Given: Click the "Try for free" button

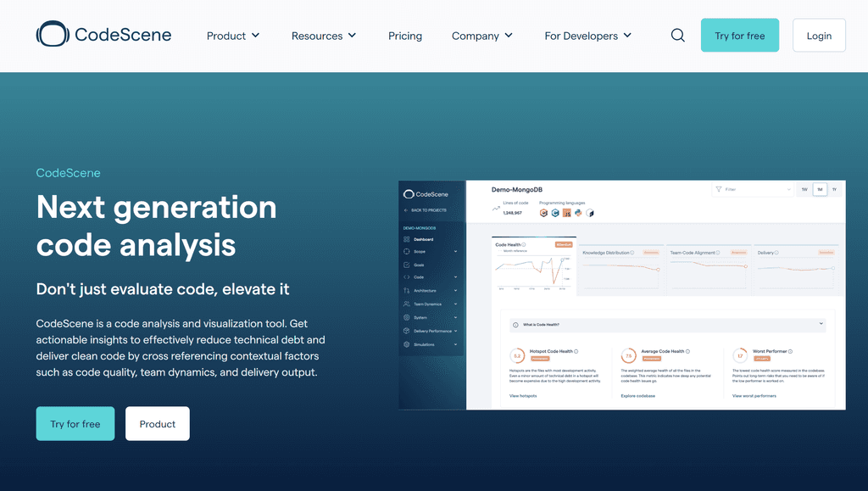Looking at the screenshot, I should coord(739,35).
